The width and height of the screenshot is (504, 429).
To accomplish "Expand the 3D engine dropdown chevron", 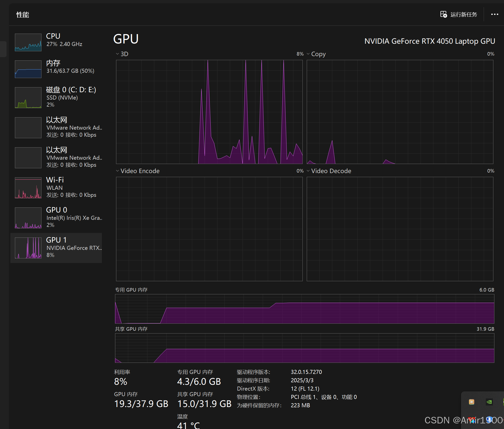I will point(117,54).
